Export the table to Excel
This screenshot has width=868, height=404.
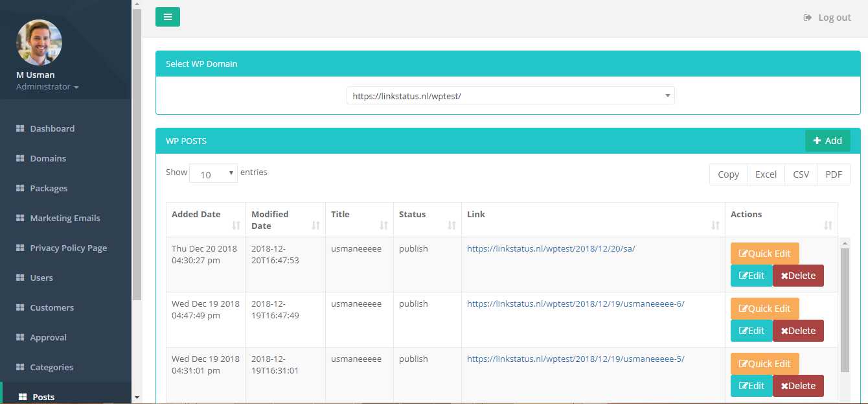766,174
